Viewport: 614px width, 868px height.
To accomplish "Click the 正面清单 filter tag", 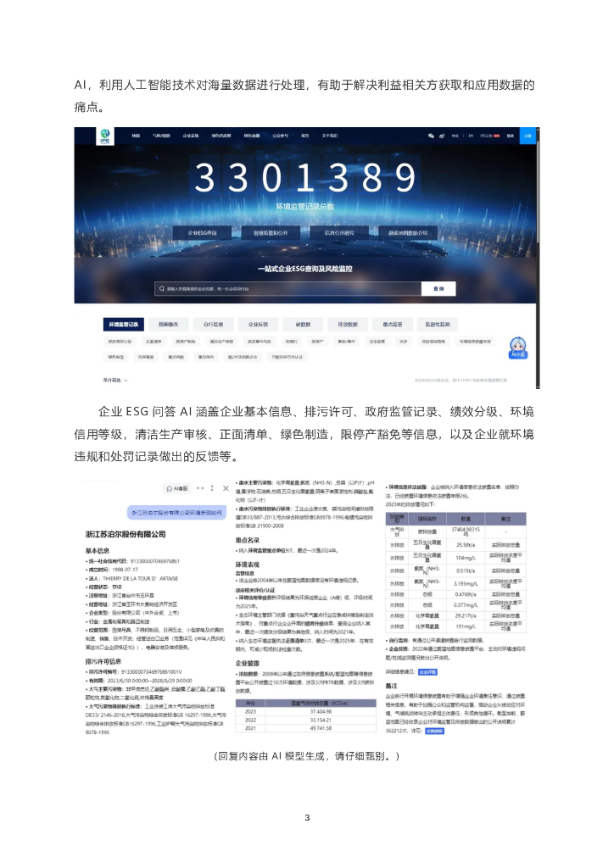I will [153, 342].
